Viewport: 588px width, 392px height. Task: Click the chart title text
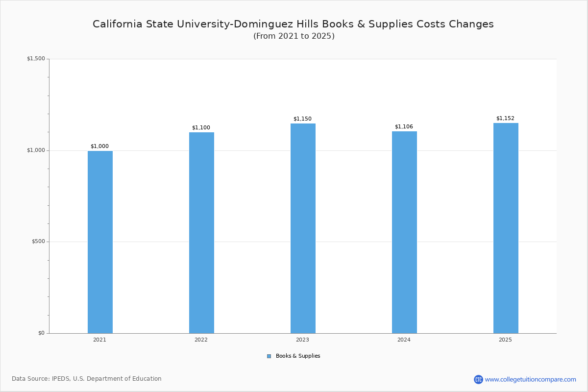293,24
